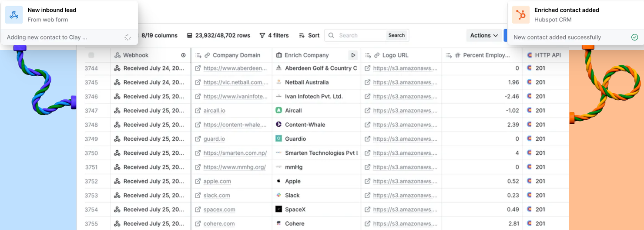Click the Received July 24 cell in row 3745

pos(150,82)
